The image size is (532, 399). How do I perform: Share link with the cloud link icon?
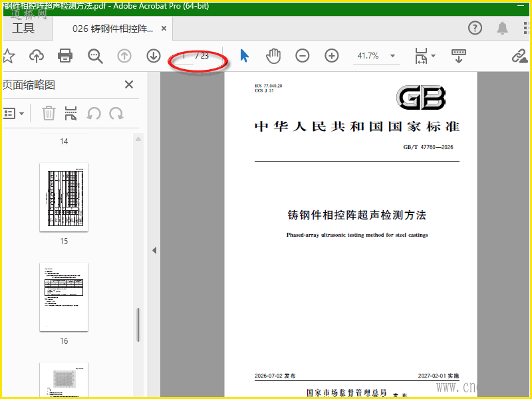click(519, 56)
